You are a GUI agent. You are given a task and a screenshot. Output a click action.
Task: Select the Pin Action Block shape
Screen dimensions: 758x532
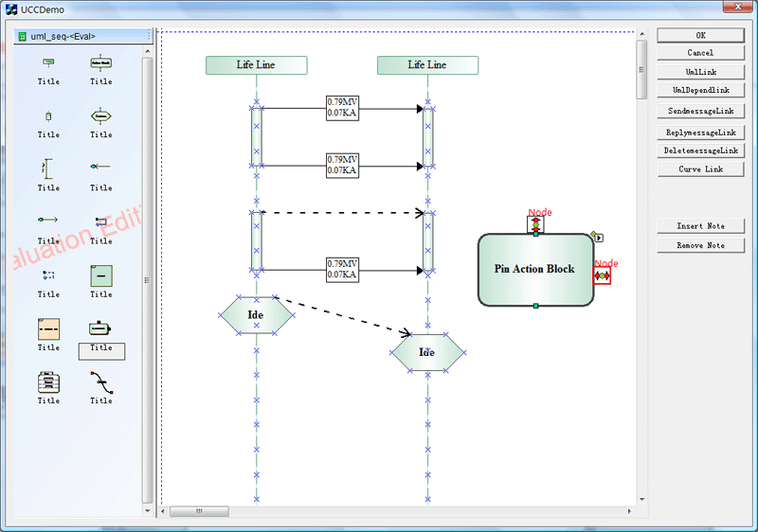[535, 270]
